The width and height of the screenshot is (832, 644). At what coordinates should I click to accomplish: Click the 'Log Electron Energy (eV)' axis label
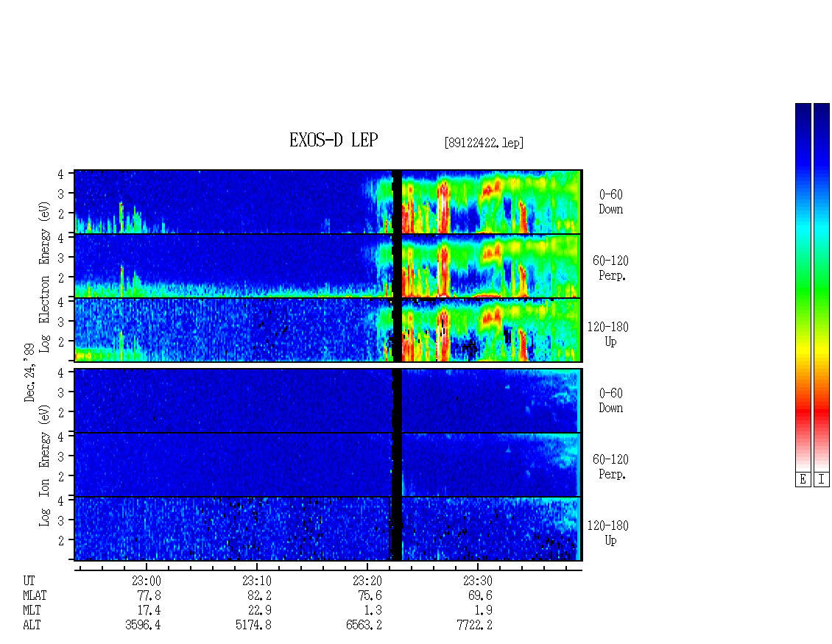pos(44,277)
